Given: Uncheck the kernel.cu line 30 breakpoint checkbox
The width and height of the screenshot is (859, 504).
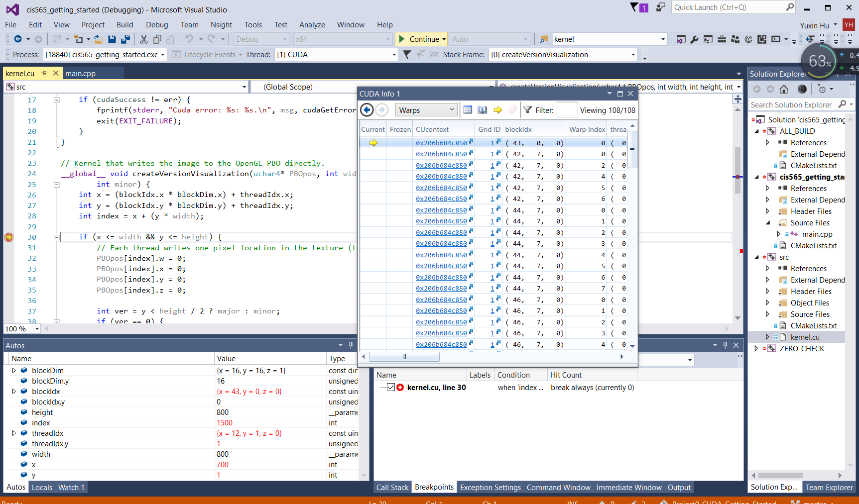Looking at the screenshot, I should (391, 388).
